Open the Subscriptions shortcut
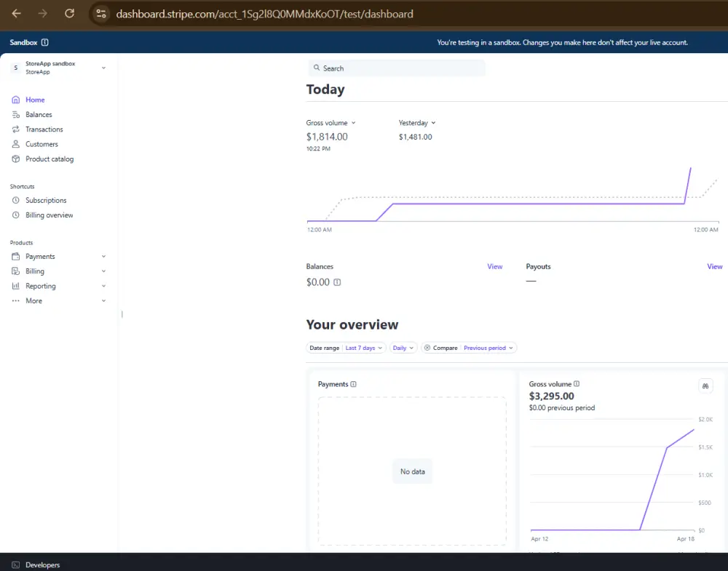The width and height of the screenshot is (728, 571). 46,200
